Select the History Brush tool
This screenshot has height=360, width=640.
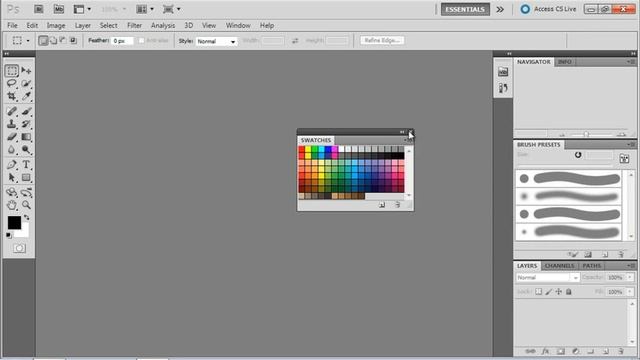click(x=26, y=124)
